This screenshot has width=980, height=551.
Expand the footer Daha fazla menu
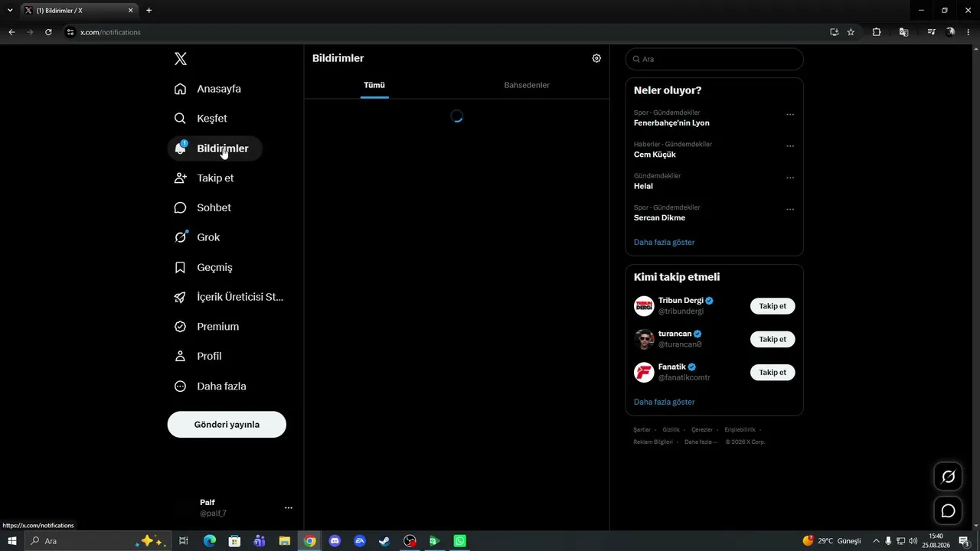tap(700, 442)
